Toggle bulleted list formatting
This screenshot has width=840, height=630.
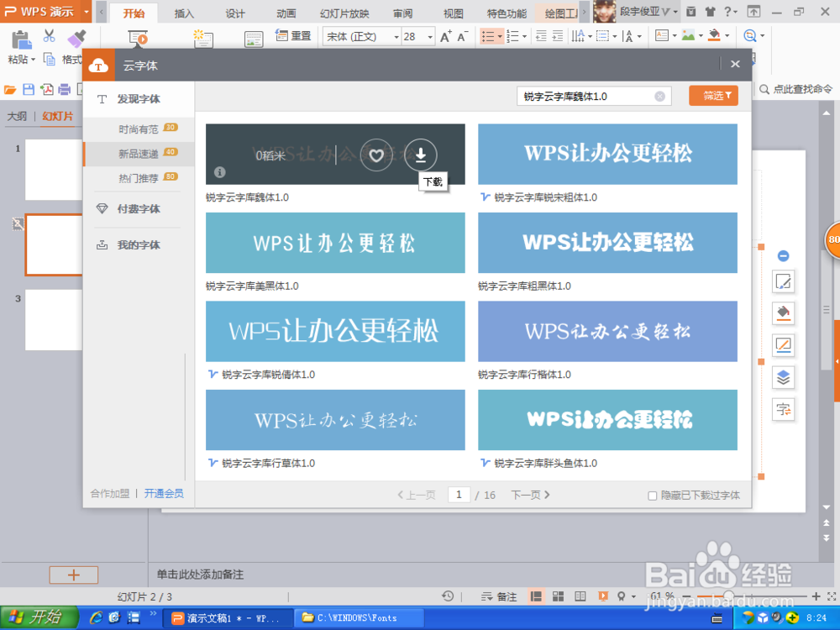tap(489, 35)
